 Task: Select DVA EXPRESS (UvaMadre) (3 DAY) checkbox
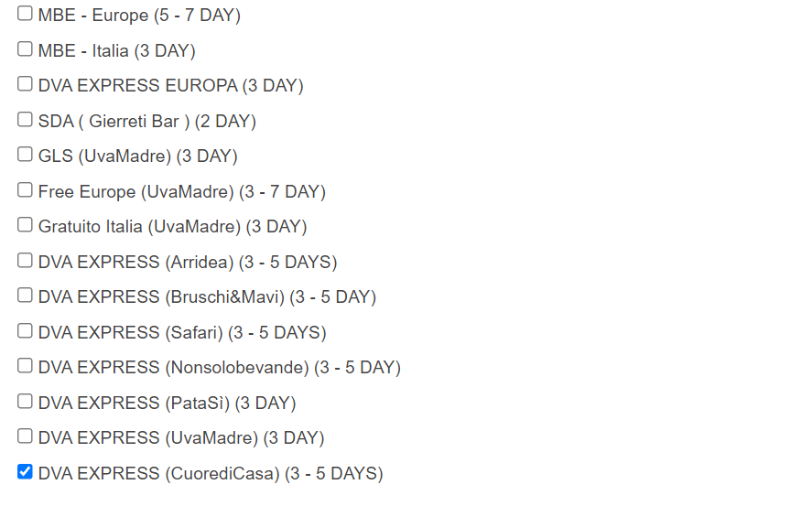pyautogui.click(x=25, y=436)
